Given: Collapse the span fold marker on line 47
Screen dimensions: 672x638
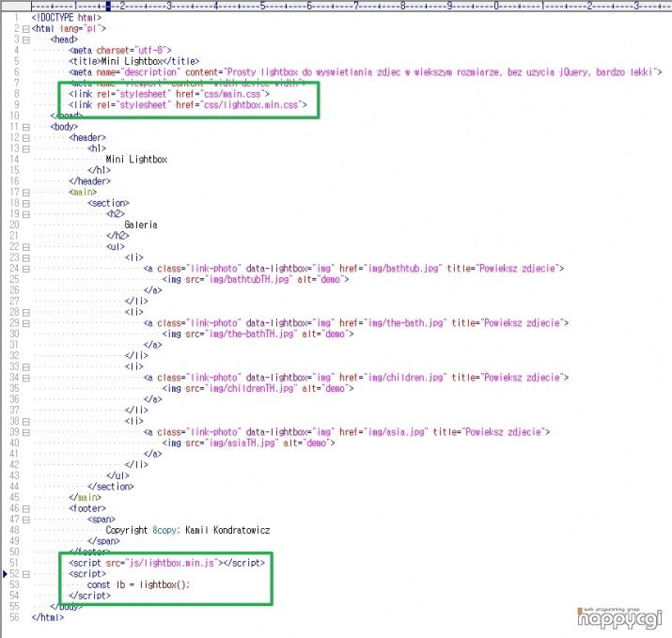Looking at the screenshot, I should tap(25, 520).
